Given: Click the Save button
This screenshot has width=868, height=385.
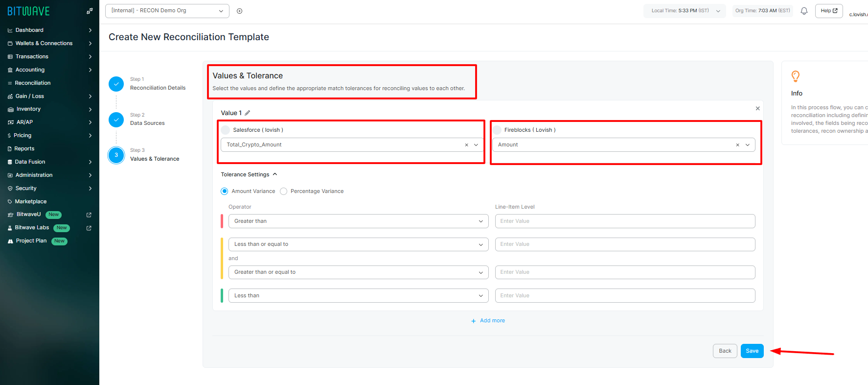Looking at the screenshot, I should [x=752, y=351].
